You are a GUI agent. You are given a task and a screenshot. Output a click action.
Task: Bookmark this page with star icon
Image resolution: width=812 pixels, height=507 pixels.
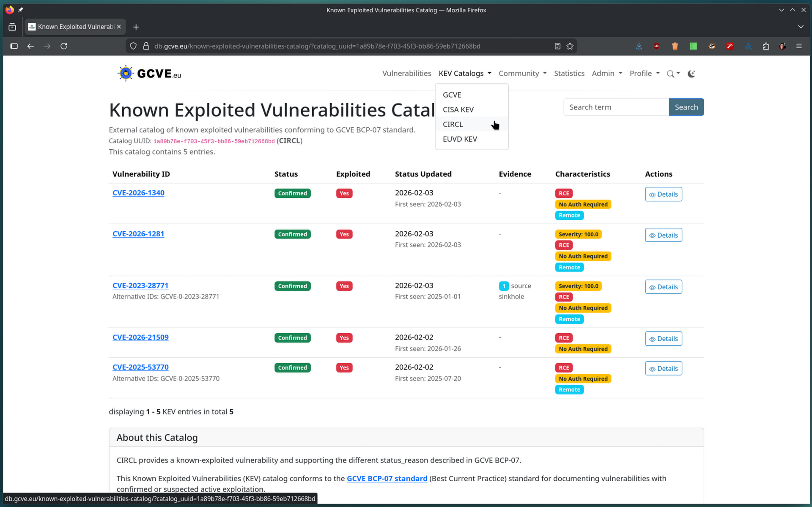pos(570,46)
